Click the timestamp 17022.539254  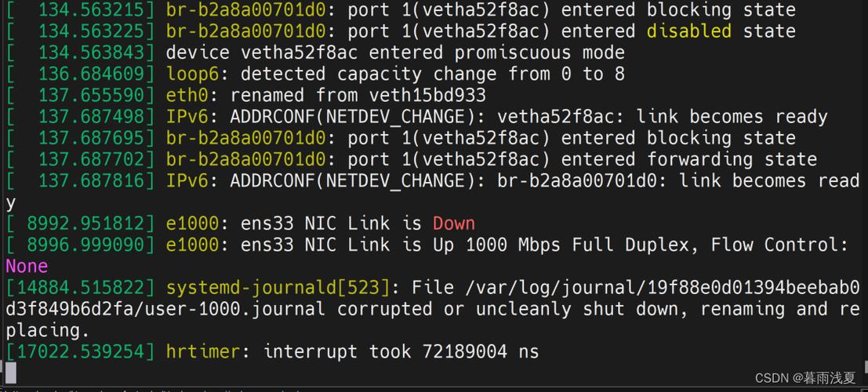coord(80,351)
